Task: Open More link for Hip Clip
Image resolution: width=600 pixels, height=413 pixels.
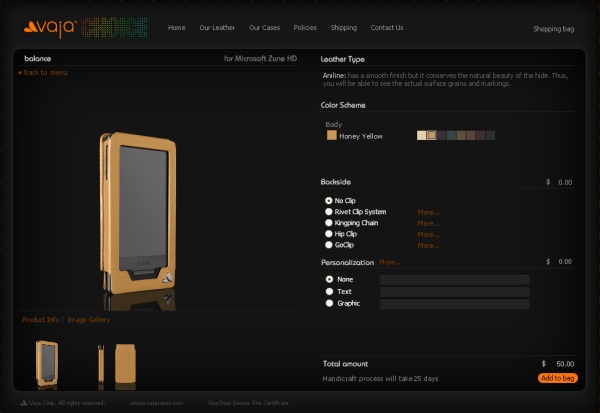Action: pos(428,235)
